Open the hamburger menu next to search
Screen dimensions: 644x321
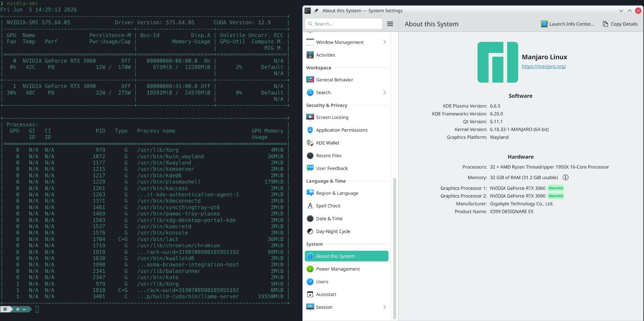[390, 24]
